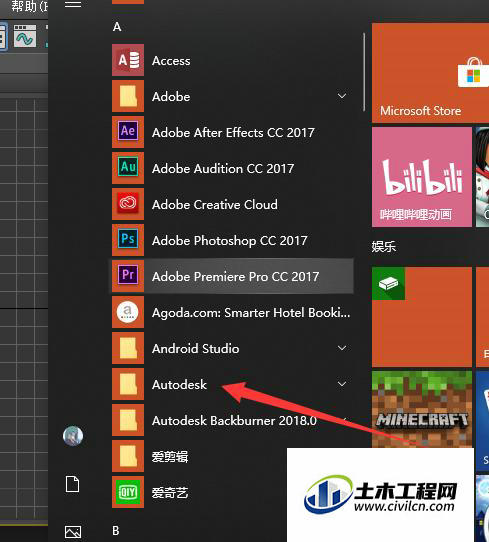The image size is (489, 542).
Task: Click the B letter group header
Action: [x=116, y=531]
